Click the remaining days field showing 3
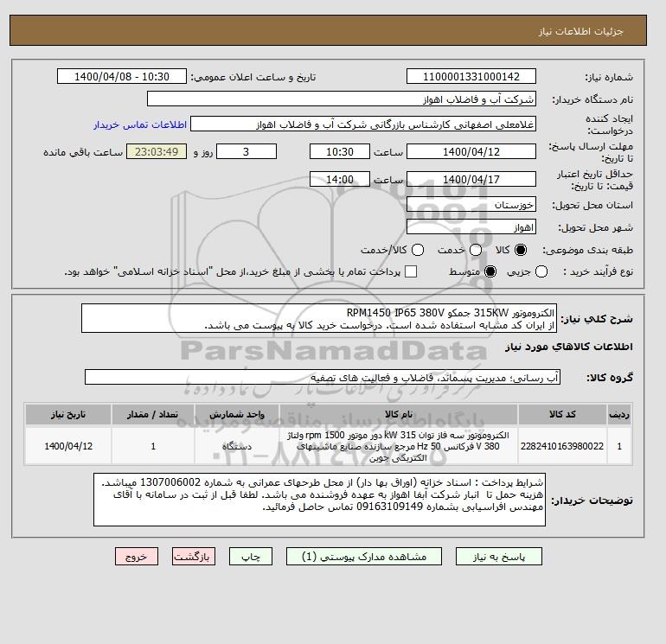This screenshot has height=644, width=666. pyautogui.click(x=247, y=151)
